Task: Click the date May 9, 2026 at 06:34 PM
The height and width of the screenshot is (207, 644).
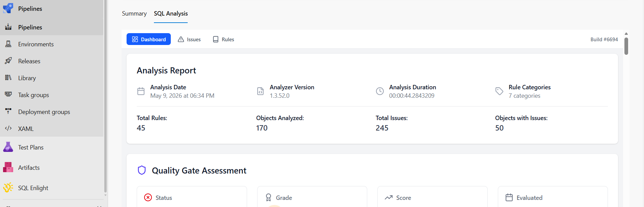Action: (x=182, y=96)
